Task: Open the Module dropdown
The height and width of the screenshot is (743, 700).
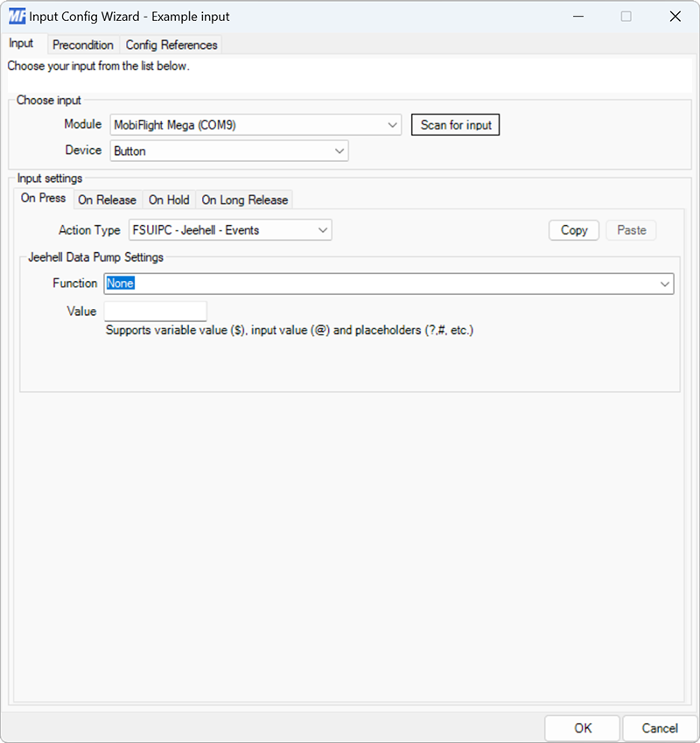Action: 254,124
